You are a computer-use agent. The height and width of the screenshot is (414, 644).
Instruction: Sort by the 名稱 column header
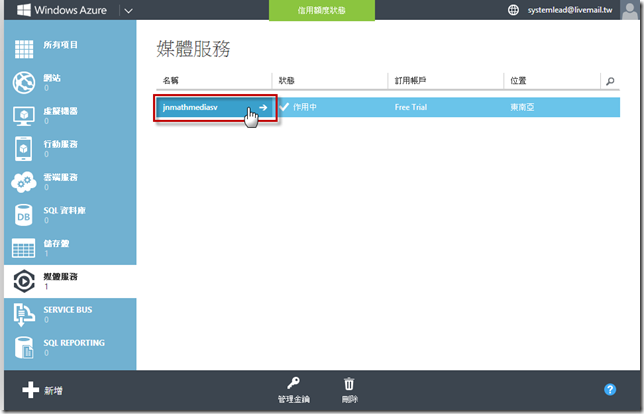point(170,80)
